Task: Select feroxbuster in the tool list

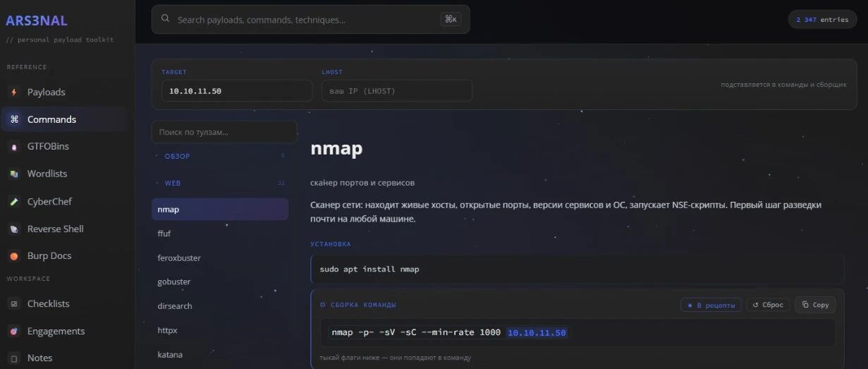Action: [220, 258]
